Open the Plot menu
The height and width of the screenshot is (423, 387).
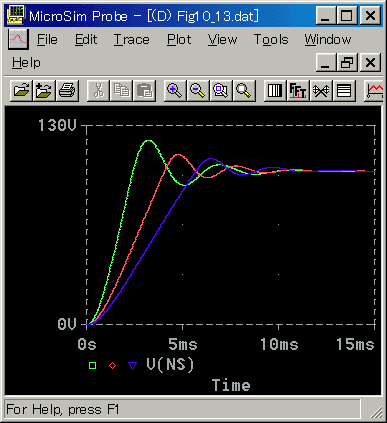click(179, 40)
